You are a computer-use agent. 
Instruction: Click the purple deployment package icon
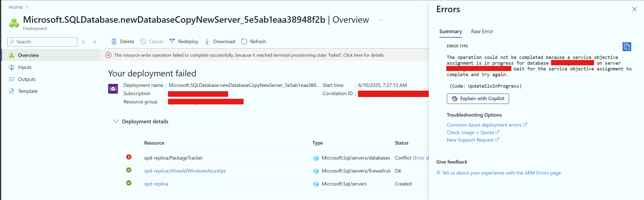[x=113, y=89]
